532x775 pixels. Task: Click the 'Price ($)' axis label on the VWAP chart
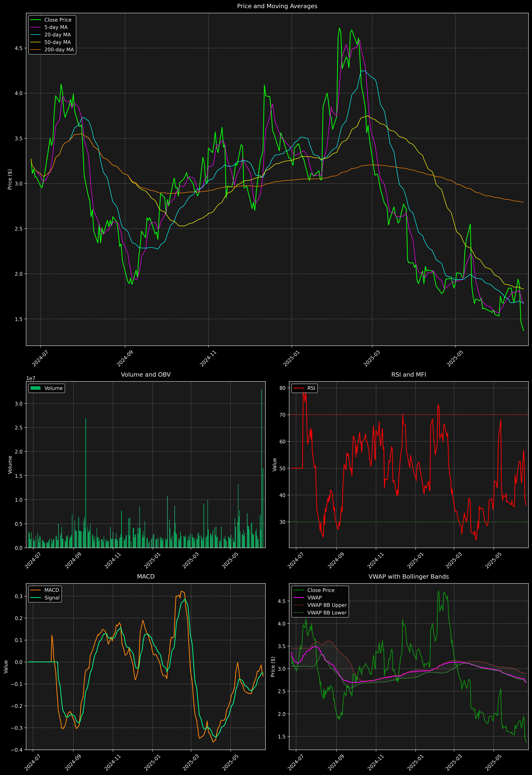click(x=273, y=667)
